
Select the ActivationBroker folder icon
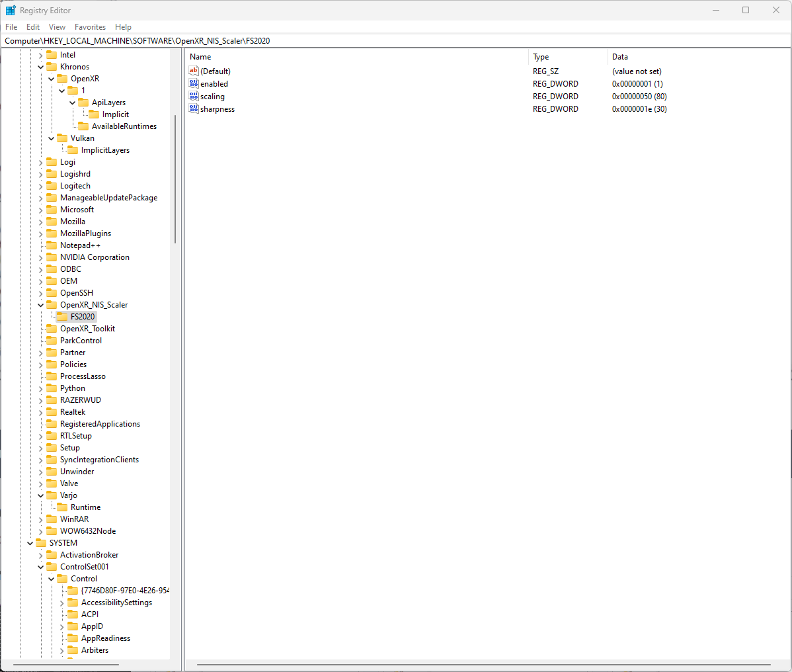[52, 555]
